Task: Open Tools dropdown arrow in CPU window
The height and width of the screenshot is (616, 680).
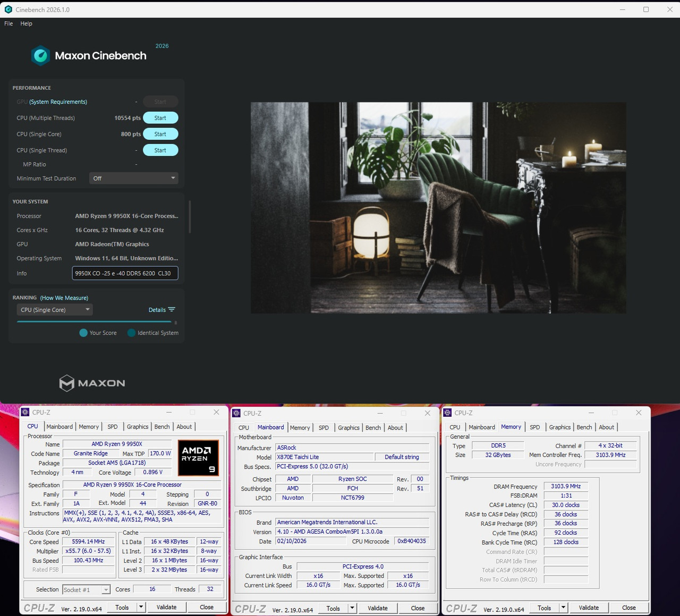Action: tap(141, 607)
